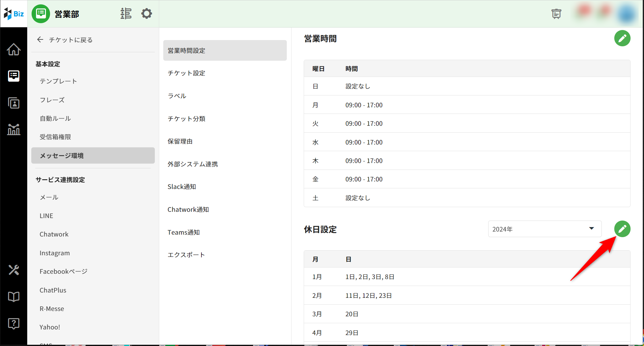This screenshot has height=346, width=644.
Task: Open the settings gear icon in header
Action: 146,14
